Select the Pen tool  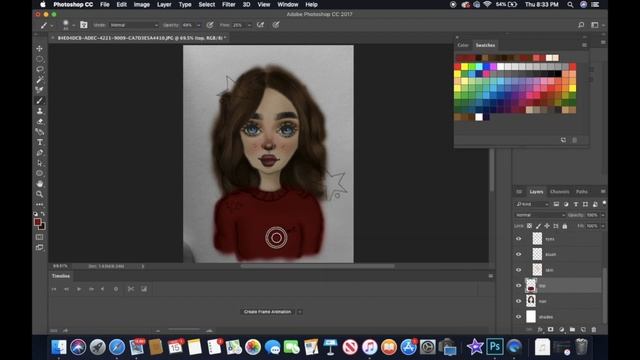point(40,153)
